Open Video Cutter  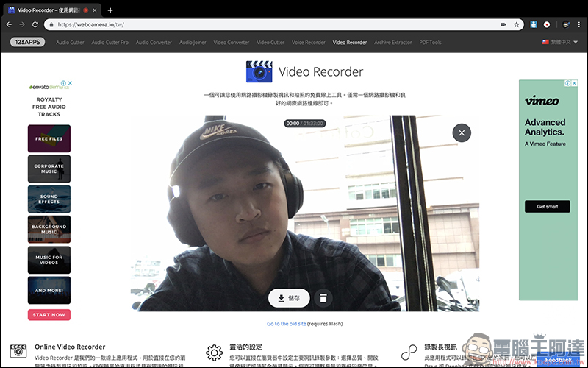(x=270, y=43)
